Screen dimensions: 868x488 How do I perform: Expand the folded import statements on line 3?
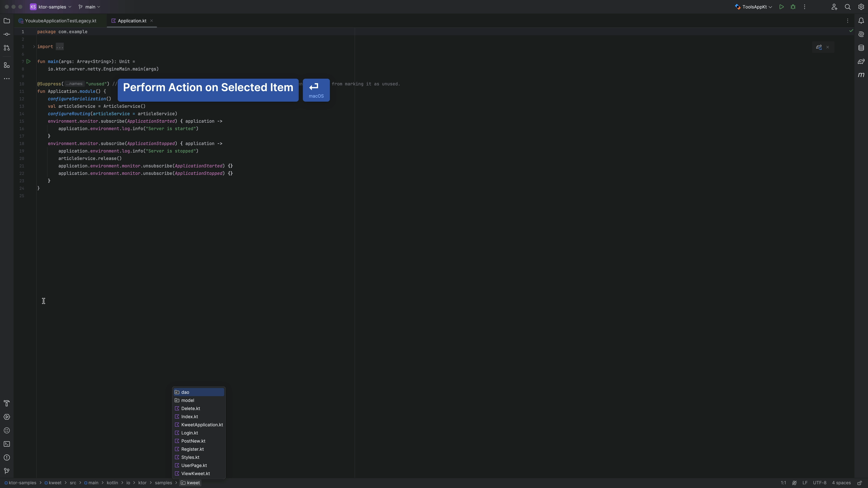coord(59,47)
